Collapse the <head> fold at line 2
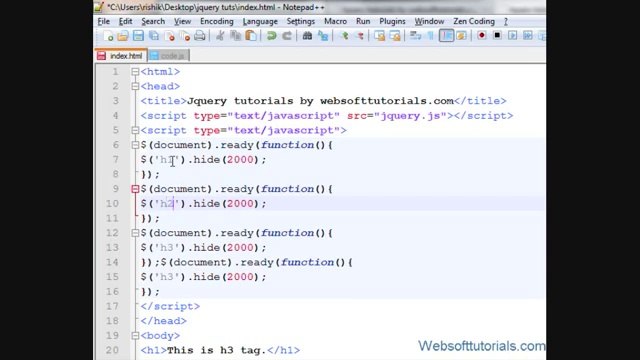Screen dimensions: 640x360 click(135, 87)
